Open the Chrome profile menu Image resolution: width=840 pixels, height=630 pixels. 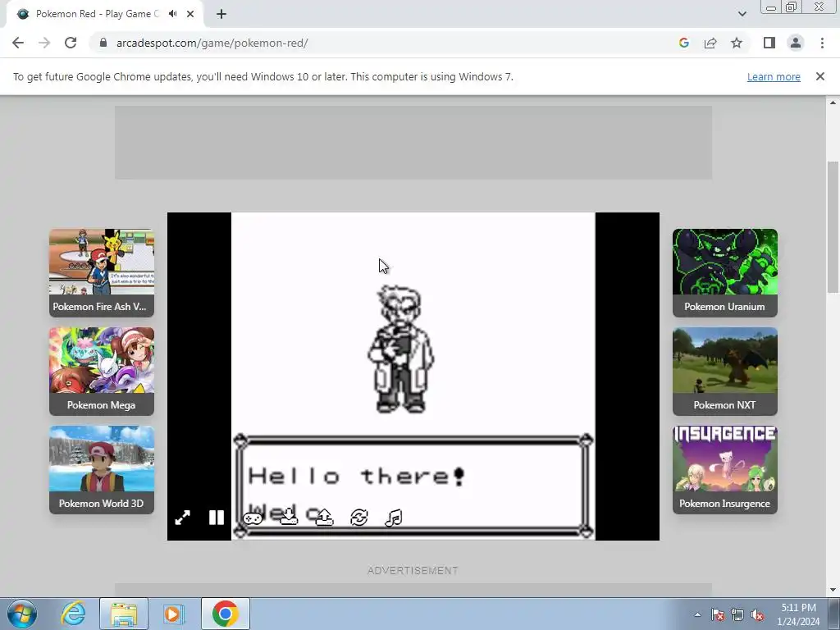796,43
